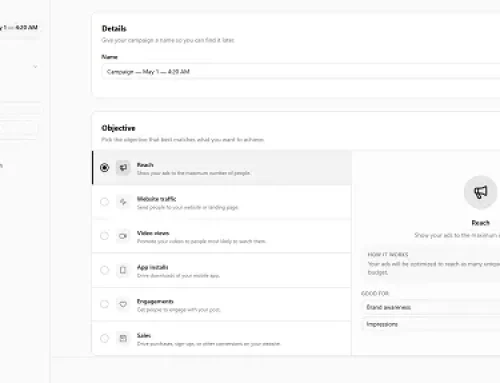Click the large Reach megaphone preview icon
Screen dimensions: 500x383
[480, 192]
